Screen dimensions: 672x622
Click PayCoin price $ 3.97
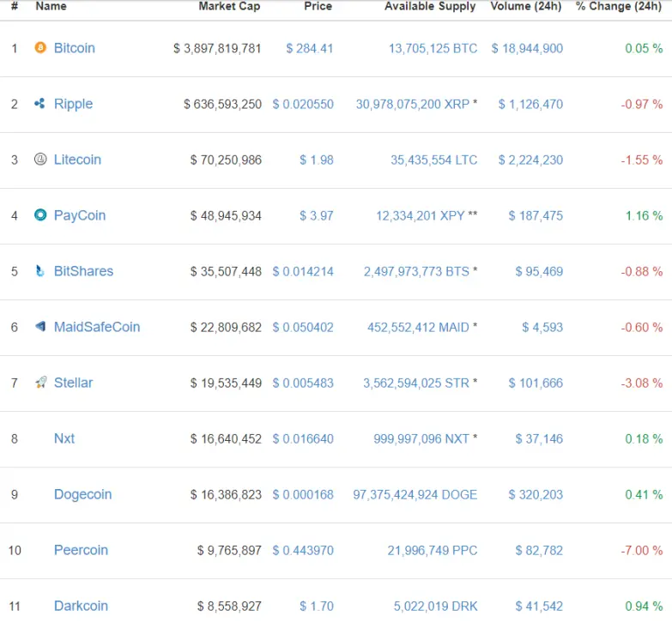317,215
